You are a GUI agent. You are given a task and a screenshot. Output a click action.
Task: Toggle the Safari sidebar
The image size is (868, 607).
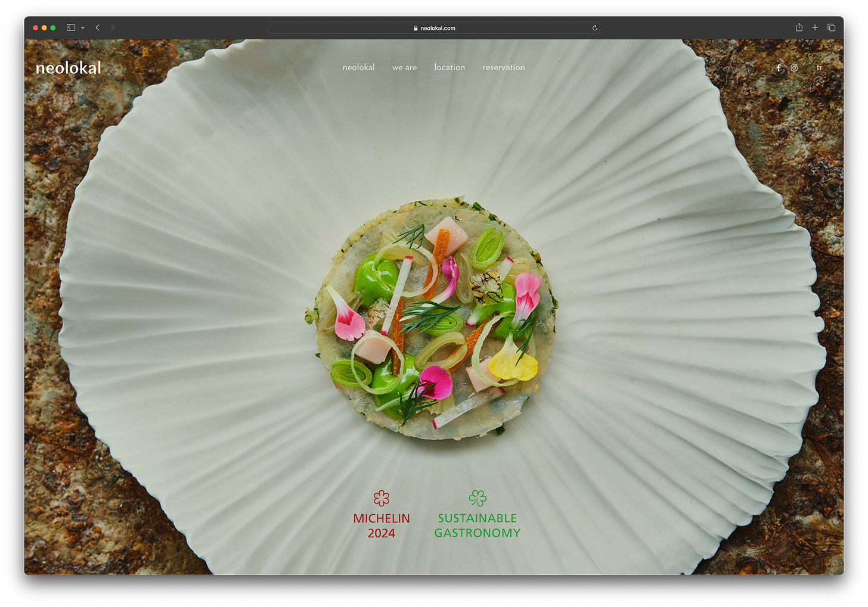[71, 27]
